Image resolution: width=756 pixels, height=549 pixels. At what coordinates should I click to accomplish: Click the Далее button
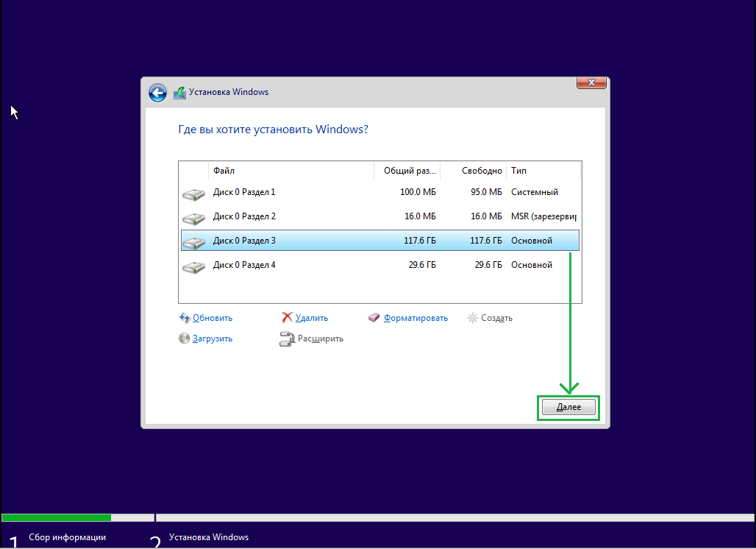click(568, 407)
